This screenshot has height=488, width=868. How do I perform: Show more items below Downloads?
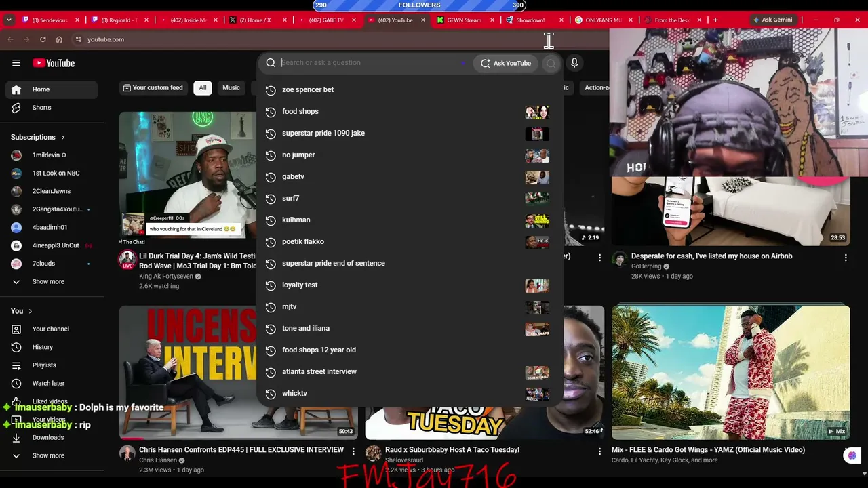pos(52,455)
